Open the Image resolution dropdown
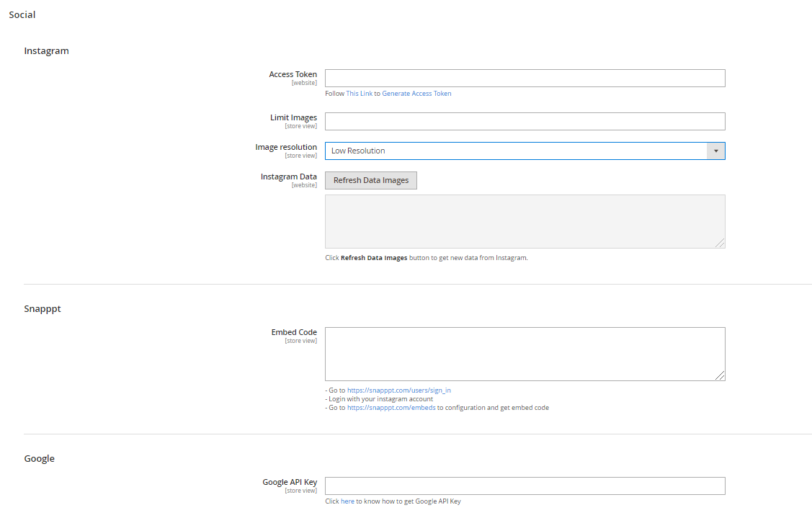The height and width of the screenshot is (518, 812). 525,151
